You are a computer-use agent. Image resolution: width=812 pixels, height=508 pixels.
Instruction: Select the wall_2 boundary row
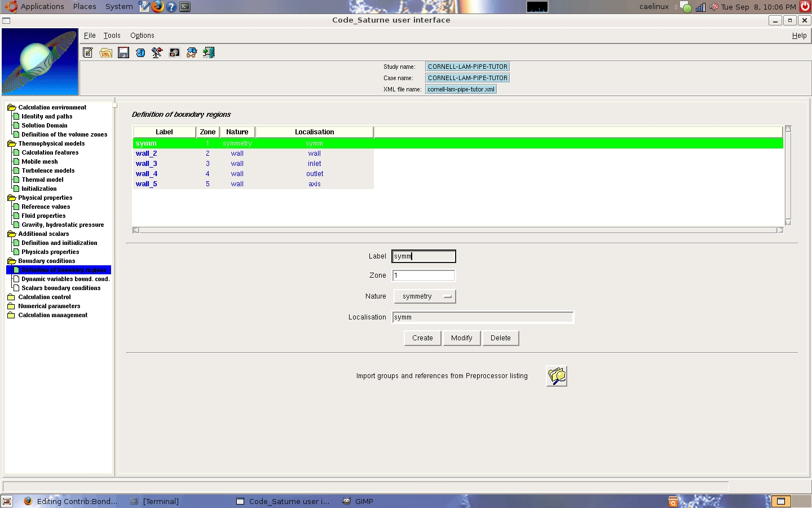tap(253, 154)
